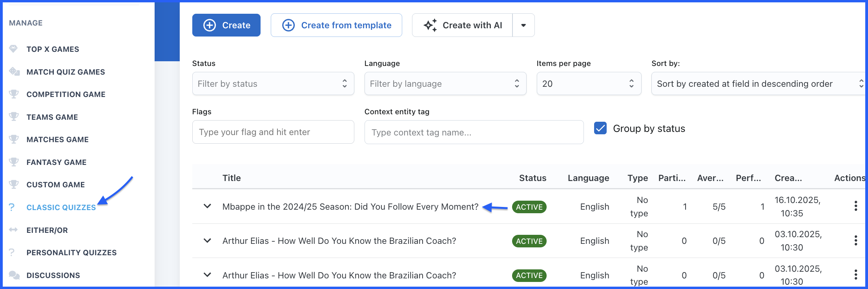Open the actions menu for the Mbappe quiz

(855, 206)
